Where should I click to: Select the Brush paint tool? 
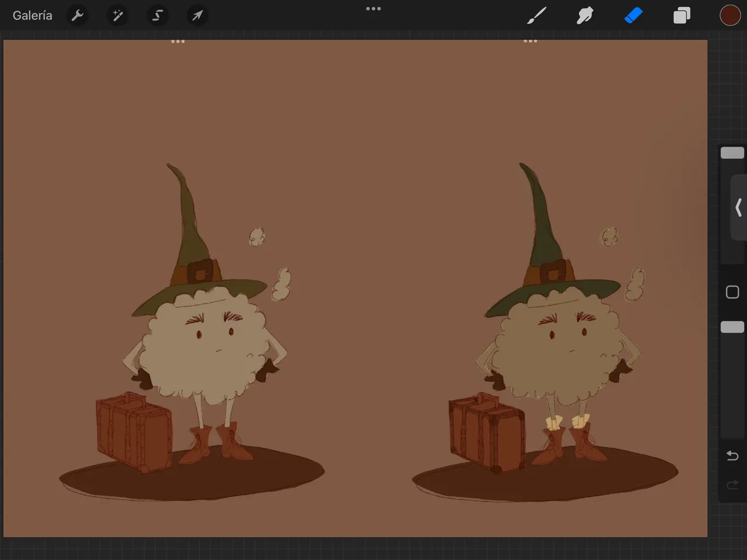(537, 16)
